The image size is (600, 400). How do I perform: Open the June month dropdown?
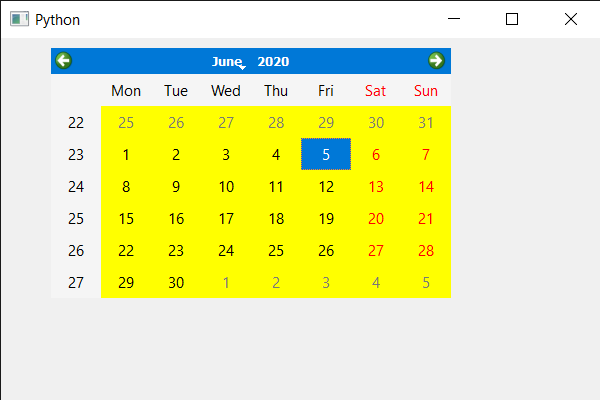[x=228, y=62]
